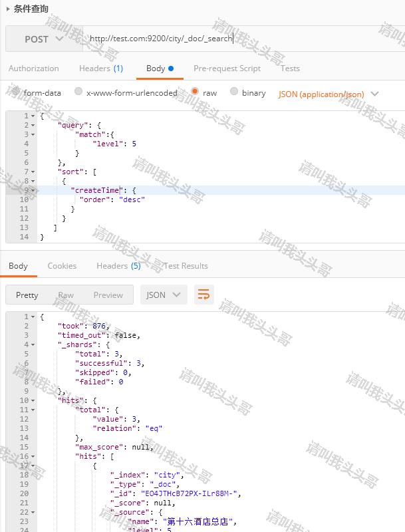Viewport: 405px width, 532px height.
Task: Collapse outer "hits" fold arrow on line 10
Action: tap(33, 401)
